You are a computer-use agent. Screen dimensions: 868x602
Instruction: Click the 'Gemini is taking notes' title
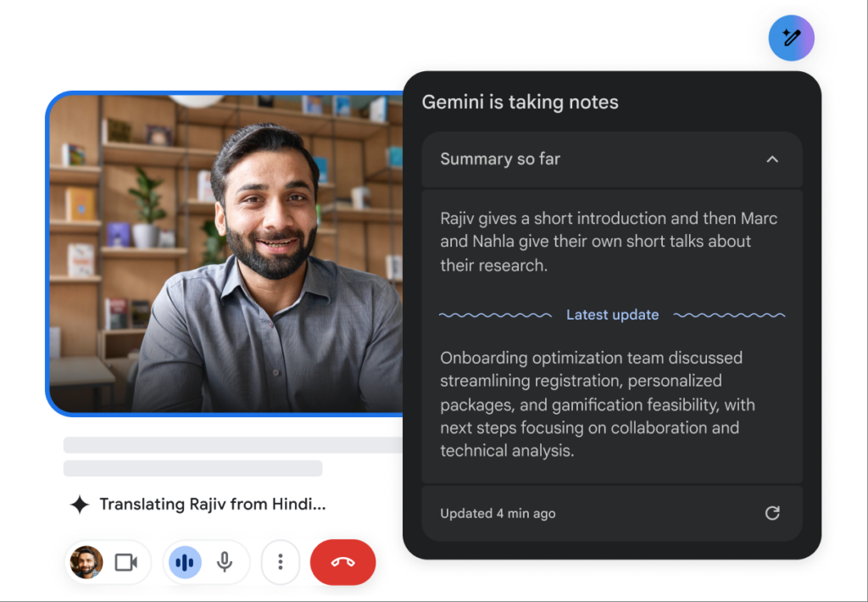point(520,103)
